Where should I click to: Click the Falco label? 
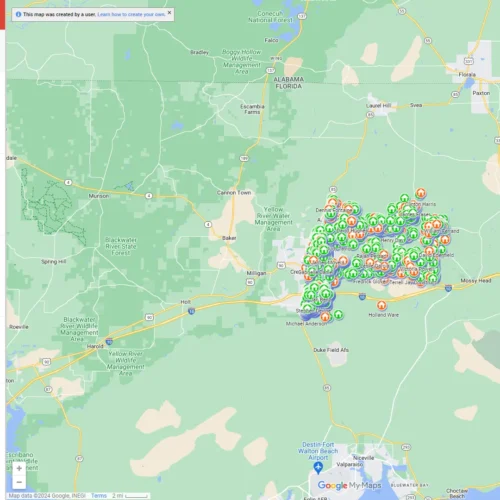(x=271, y=40)
